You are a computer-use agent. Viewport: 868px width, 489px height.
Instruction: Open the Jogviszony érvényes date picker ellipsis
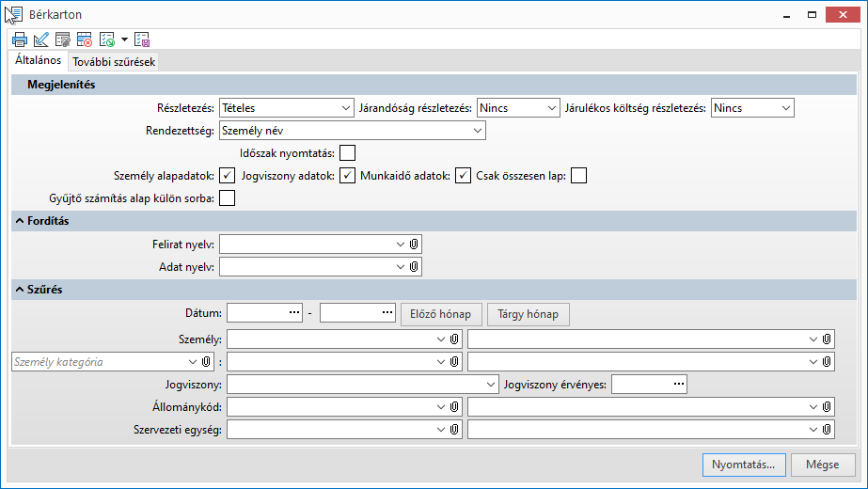677,384
